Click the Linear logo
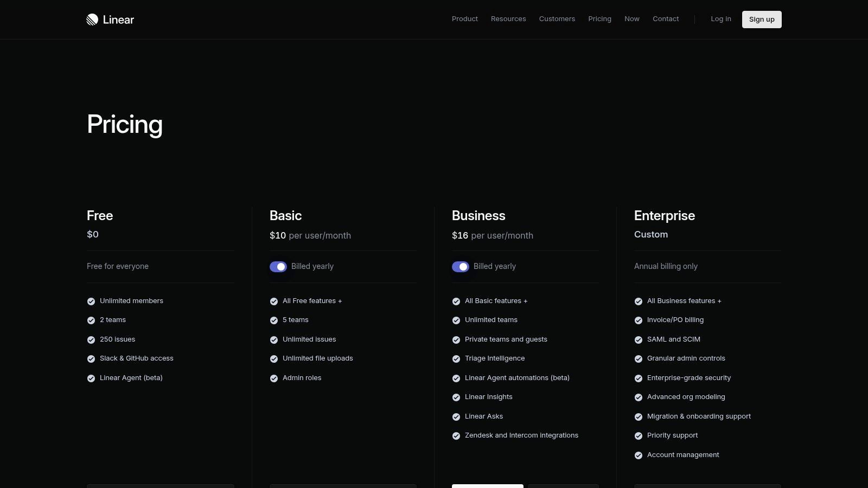The height and width of the screenshot is (488, 868). coord(110,20)
